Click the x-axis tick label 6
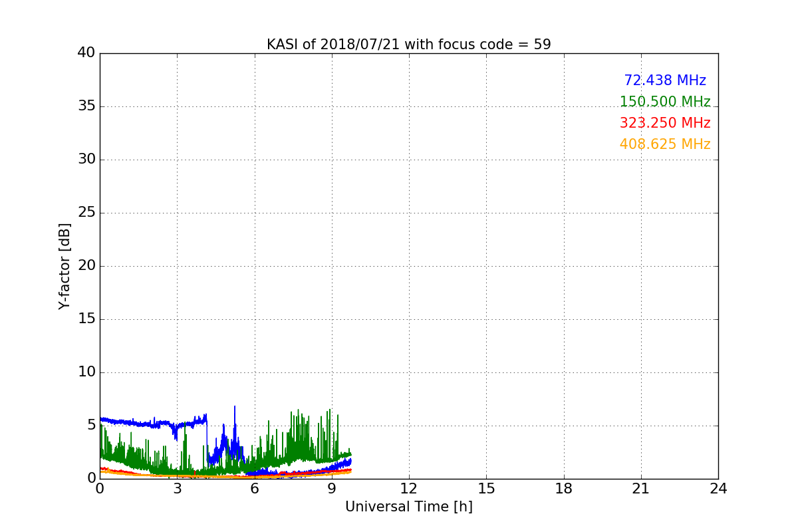The width and height of the screenshot is (798, 532). tap(255, 489)
